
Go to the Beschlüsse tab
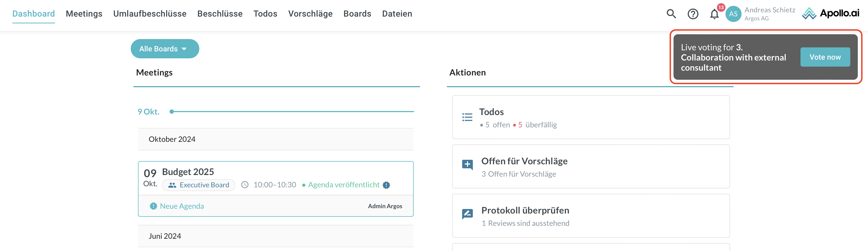click(x=220, y=14)
